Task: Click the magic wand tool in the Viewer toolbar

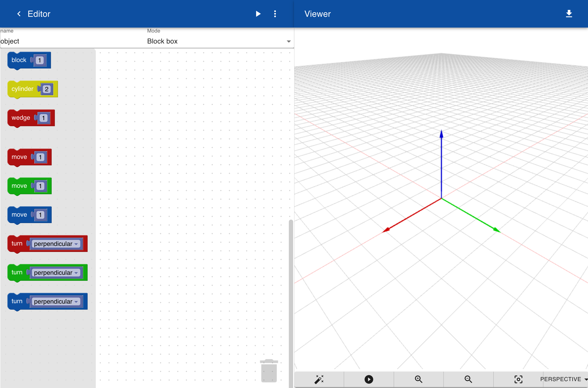Action: click(x=319, y=379)
